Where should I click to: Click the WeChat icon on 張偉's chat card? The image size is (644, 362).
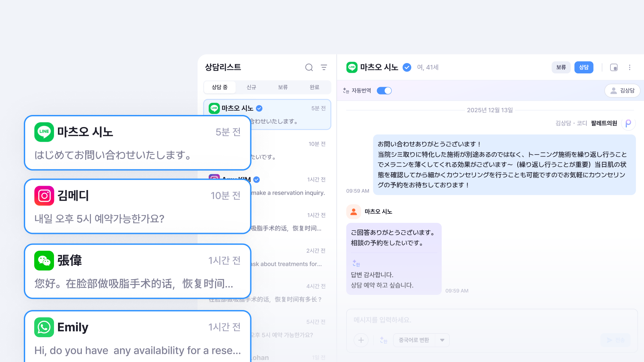44,260
